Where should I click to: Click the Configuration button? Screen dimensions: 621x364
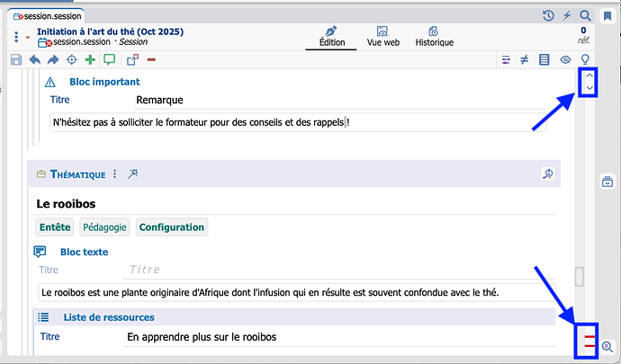pyautogui.click(x=171, y=227)
